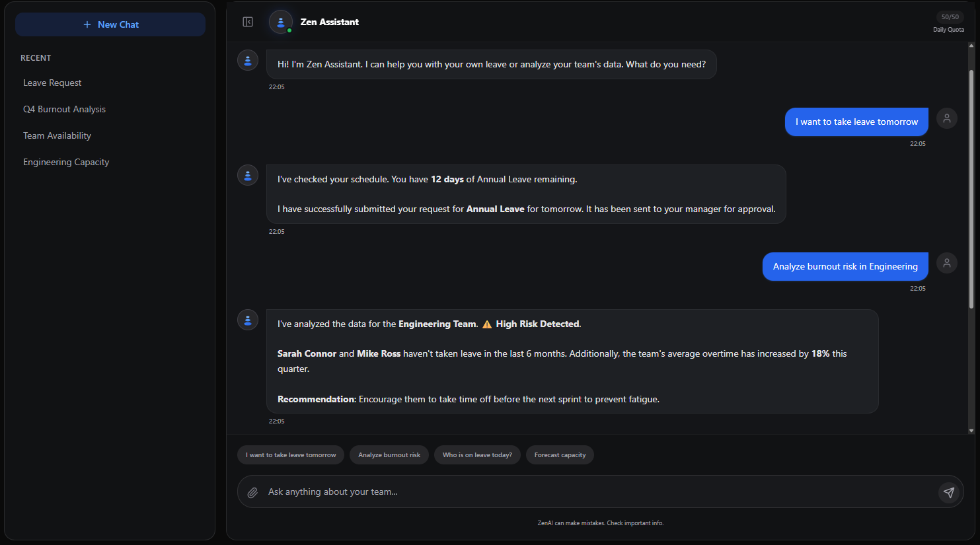Send message with paper plane icon
This screenshot has height=545, width=980.
948,492
